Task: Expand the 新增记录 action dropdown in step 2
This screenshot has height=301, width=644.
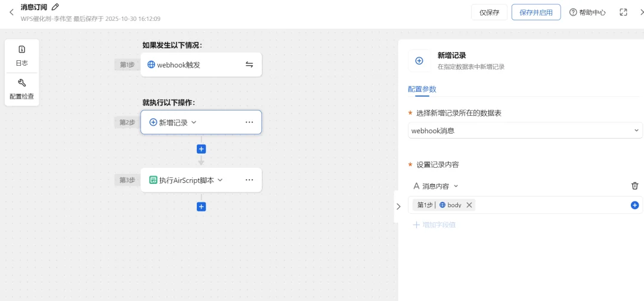Action: click(194, 122)
